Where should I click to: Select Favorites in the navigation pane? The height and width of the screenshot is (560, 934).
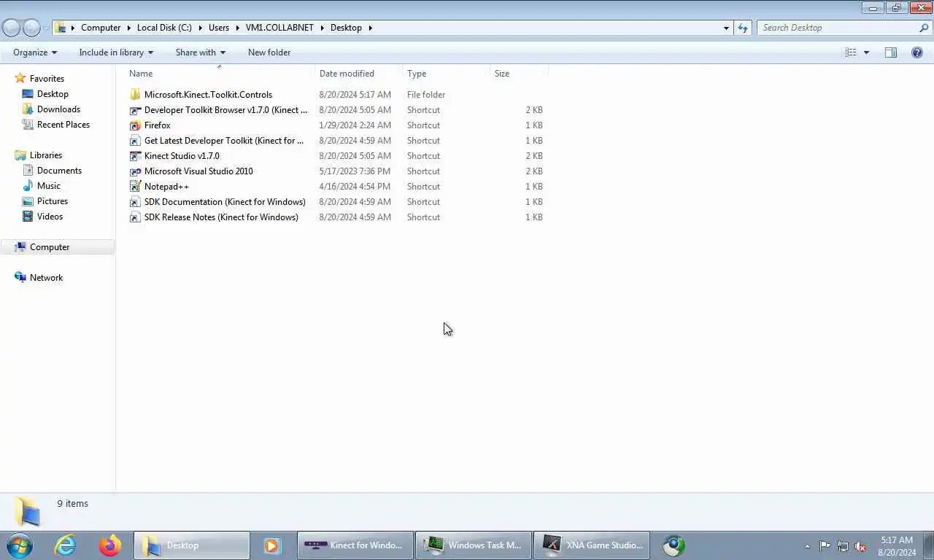[47, 79]
